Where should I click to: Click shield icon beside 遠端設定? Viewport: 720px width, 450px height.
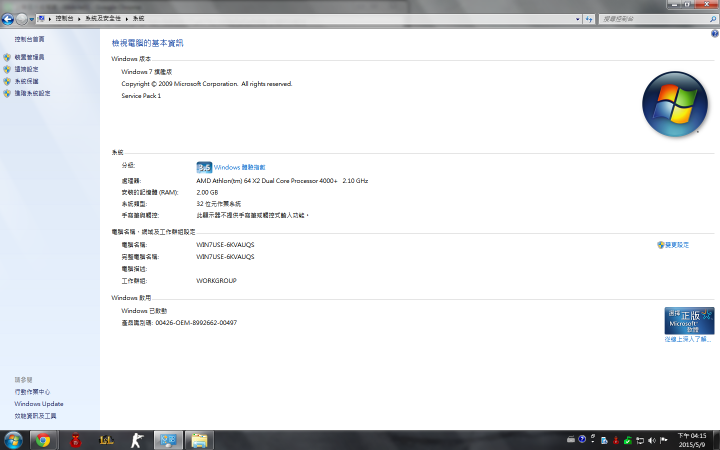(7, 69)
